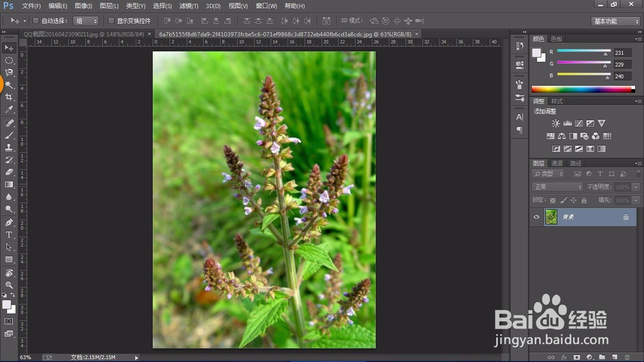This screenshot has height=362, width=644.
Task: Swap foreground and background colors
Action: tap(13, 294)
